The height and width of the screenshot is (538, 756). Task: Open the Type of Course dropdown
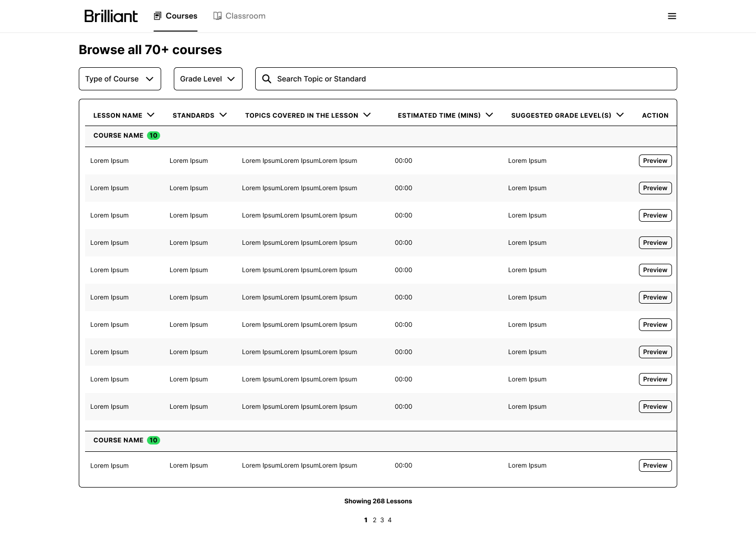[x=120, y=79]
